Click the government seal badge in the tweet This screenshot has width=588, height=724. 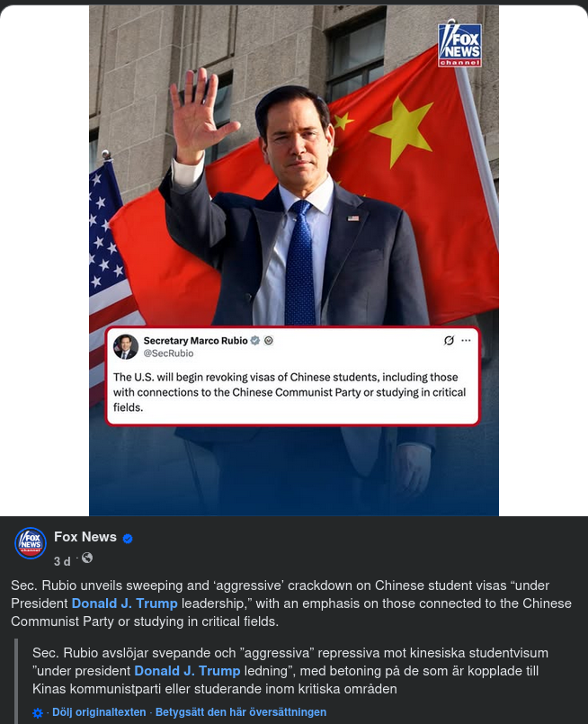click(x=269, y=341)
